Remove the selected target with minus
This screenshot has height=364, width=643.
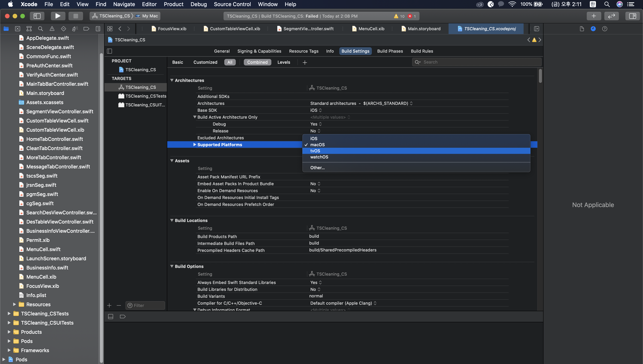tap(119, 305)
